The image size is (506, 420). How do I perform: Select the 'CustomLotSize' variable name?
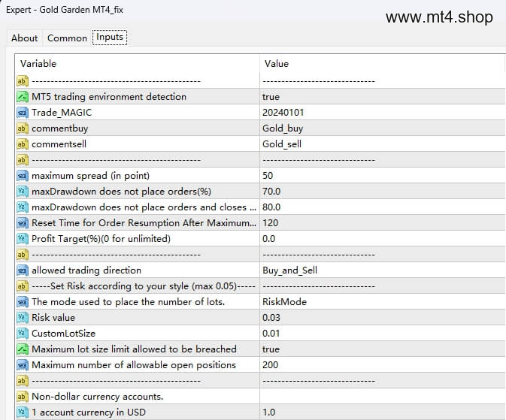[64, 334]
